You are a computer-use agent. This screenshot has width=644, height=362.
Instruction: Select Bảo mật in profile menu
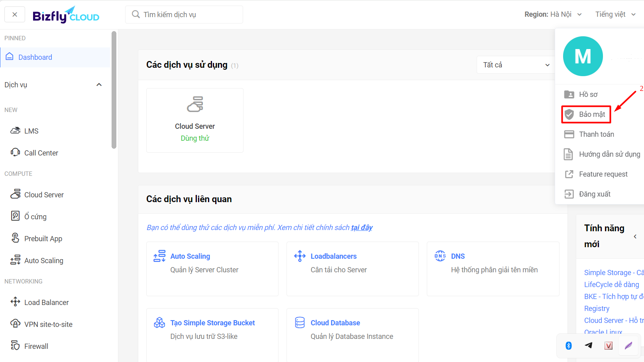coord(586,114)
